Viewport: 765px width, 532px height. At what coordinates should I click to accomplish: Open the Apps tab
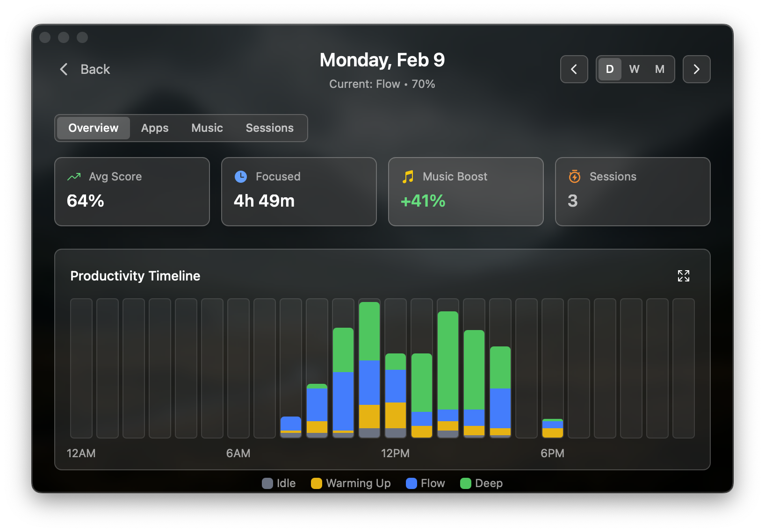coord(155,128)
